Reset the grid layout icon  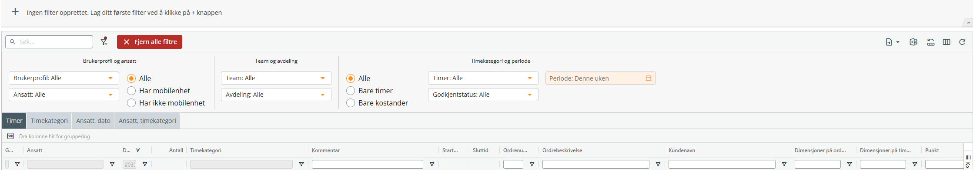coord(931,42)
